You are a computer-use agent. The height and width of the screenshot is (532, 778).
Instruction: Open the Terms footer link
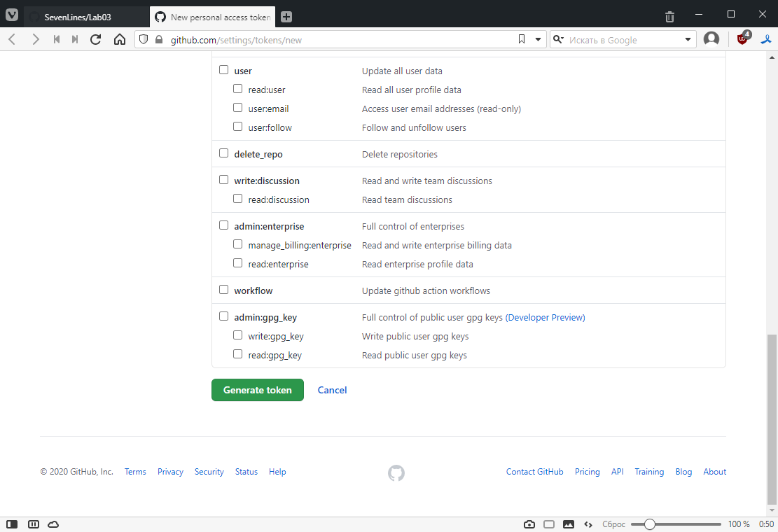135,472
